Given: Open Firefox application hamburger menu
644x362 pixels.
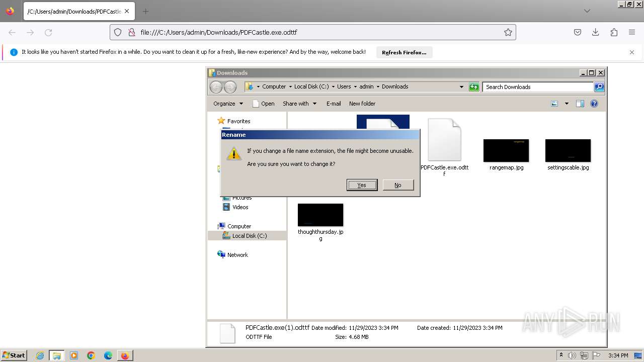Looking at the screenshot, I should click(632, 32).
